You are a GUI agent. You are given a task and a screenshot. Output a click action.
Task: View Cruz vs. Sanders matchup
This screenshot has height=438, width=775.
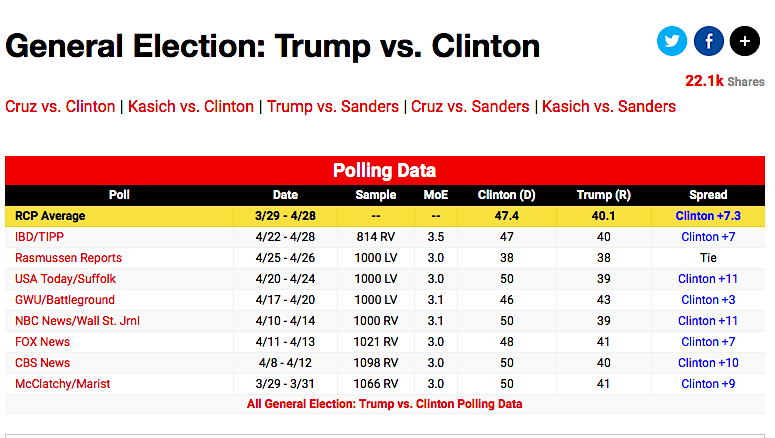point(471,106)
